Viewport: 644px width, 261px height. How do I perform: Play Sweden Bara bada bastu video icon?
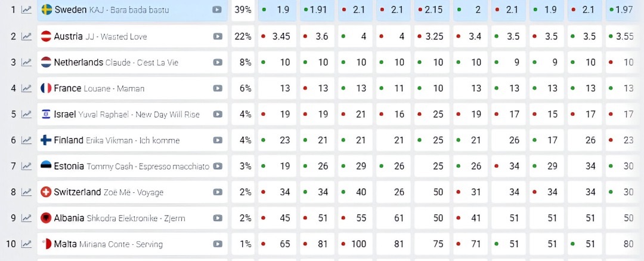pos(217,10)
